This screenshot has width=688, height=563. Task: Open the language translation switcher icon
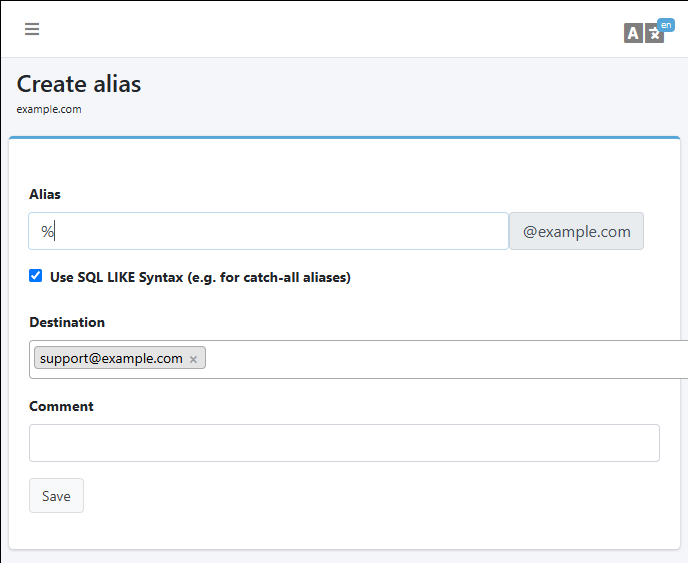click(644, 33)
